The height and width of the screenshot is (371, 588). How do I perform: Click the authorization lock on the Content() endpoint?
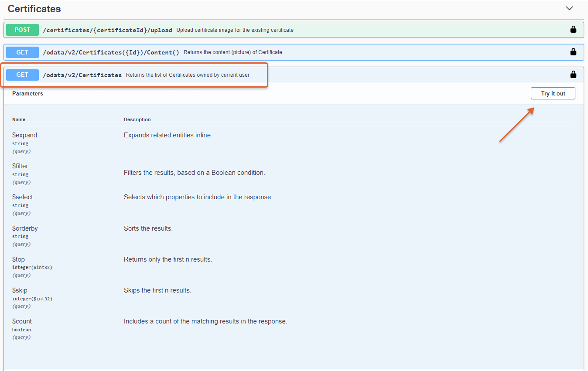[x=573, y=52]
